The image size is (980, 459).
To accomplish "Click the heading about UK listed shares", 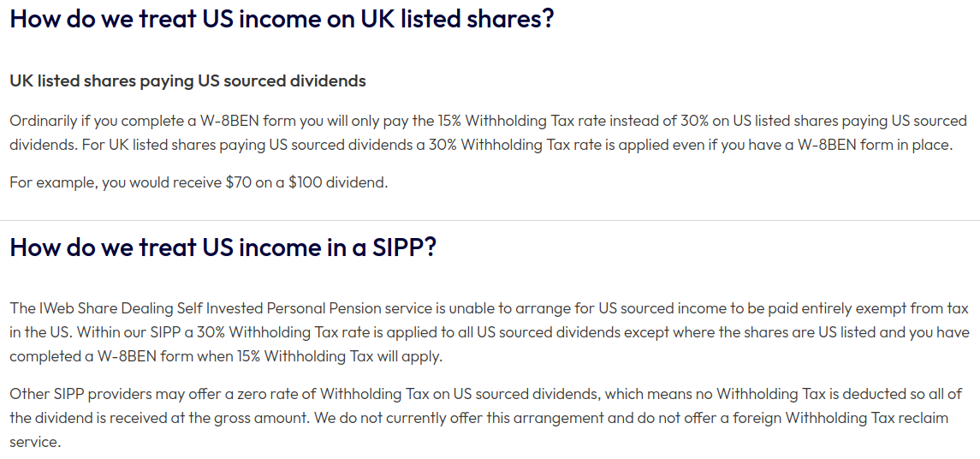I will (x=282, y=18).
